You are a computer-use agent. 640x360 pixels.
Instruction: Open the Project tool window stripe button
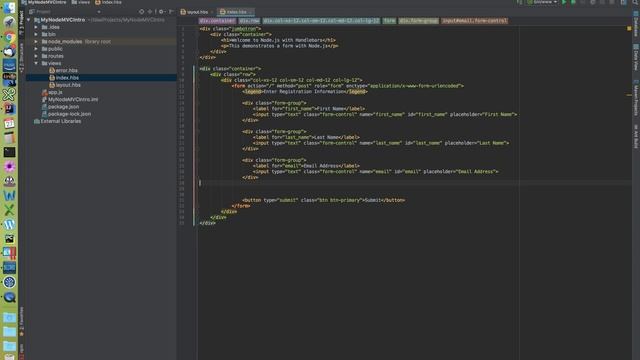pos(21,22)
